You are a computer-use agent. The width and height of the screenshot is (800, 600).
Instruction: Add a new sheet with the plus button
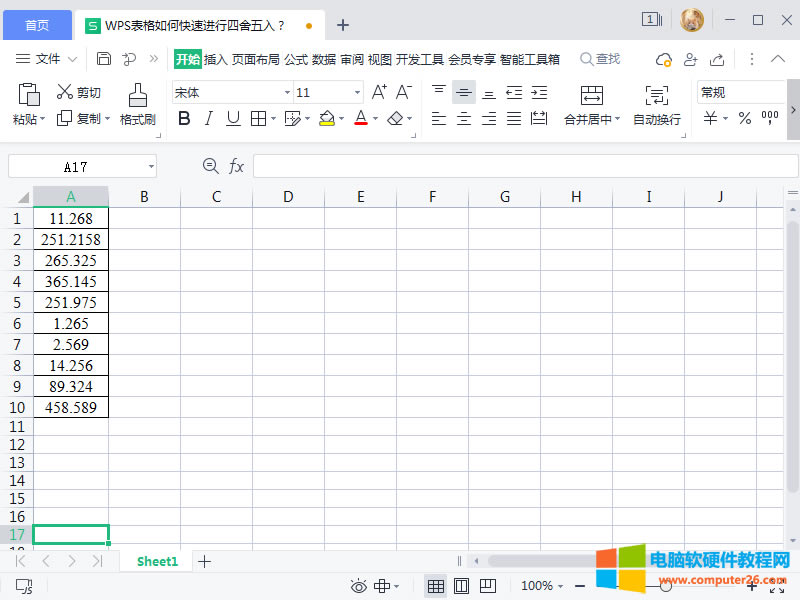pyautogui.click(x=204, y=561)
